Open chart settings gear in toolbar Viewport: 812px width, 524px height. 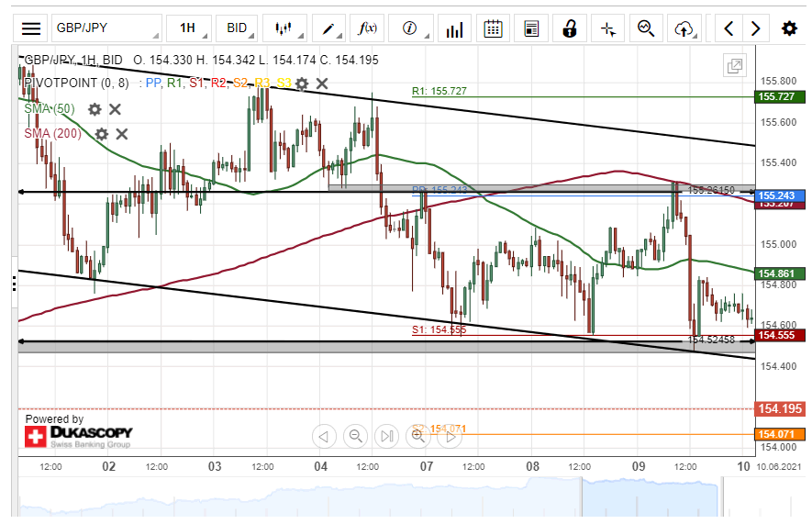(789, 28)
